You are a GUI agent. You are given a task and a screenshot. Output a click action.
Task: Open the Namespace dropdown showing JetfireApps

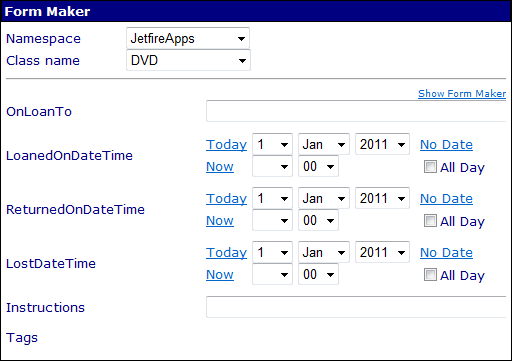(x=188, y=38)
